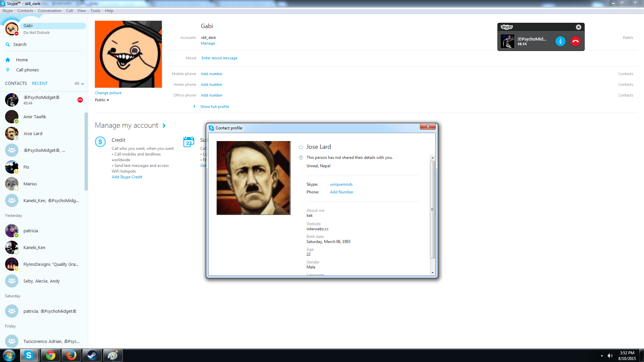Screen dimensions: 644x362
Task: Click the volume icon in system tray
Action: (x=610, y=356)
